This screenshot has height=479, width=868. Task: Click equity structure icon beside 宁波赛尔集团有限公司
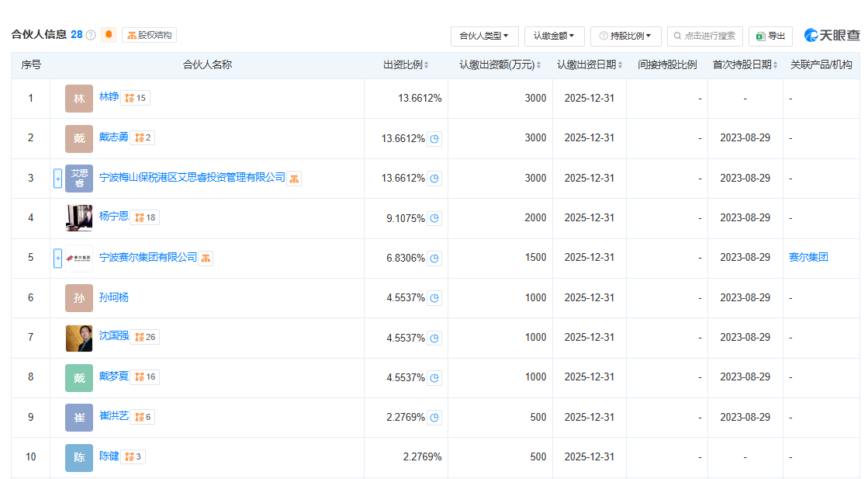pyautogui.click(x=206, y=258)
